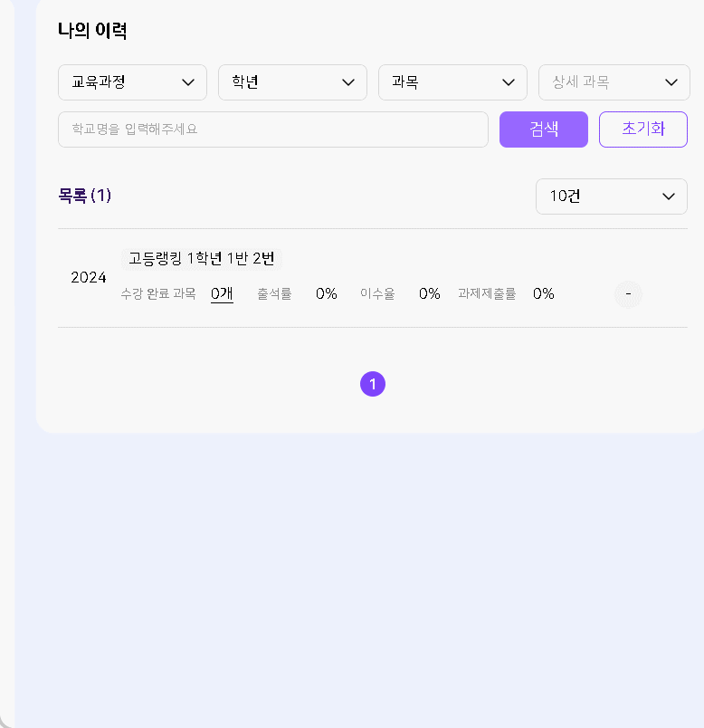Click the 목록 (1) list heading

84,196
